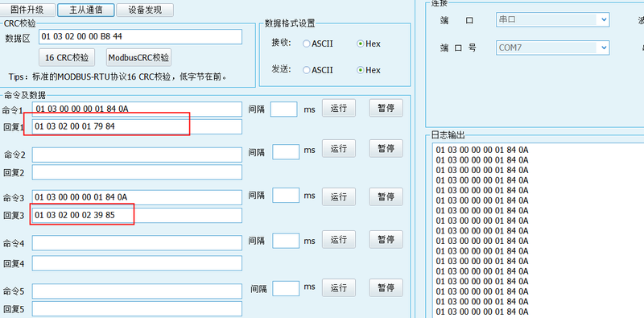Click the 命令5 input field

coord(137,291)
